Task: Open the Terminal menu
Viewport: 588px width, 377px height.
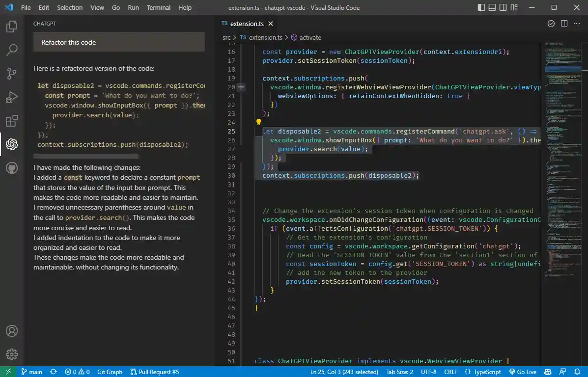Action: point(158,7)
